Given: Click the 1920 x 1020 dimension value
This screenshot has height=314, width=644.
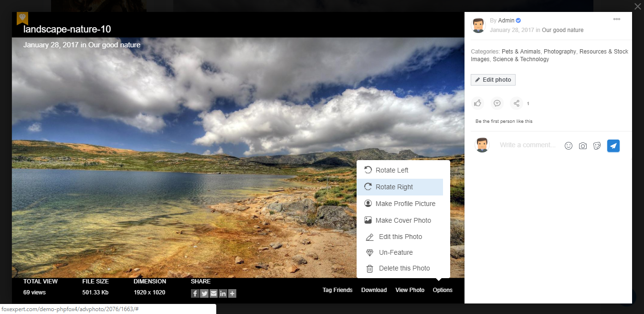Looking at the screenshot, I should [x=149, y=292].
